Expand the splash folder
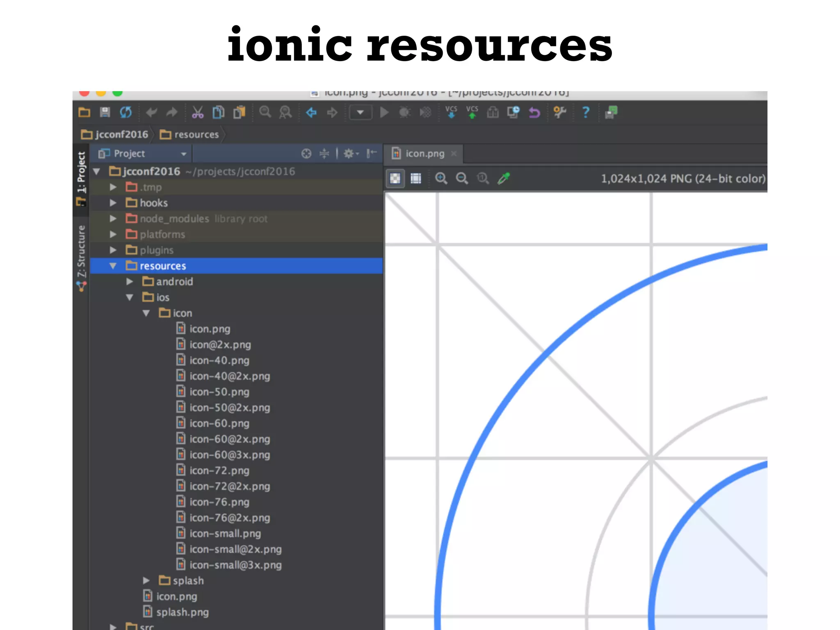The image size is (840, 630). pos(146,580)
